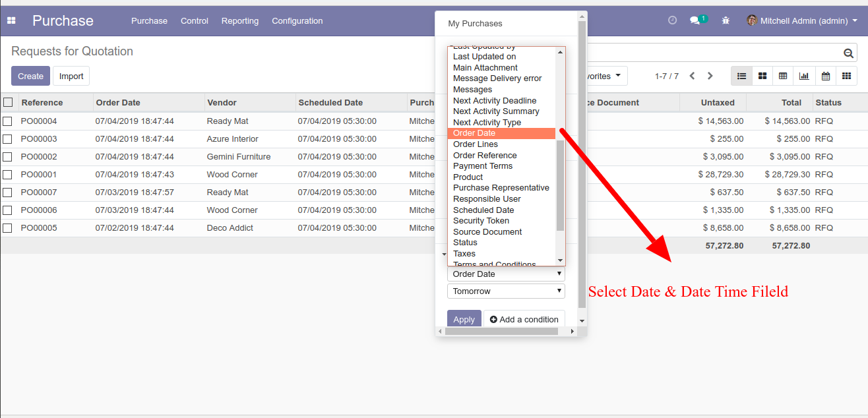The height and width of the screenshot is (418, 868).
Task: Open the Configuration menu
Action: pyautogui.click(x=297, y=20)
